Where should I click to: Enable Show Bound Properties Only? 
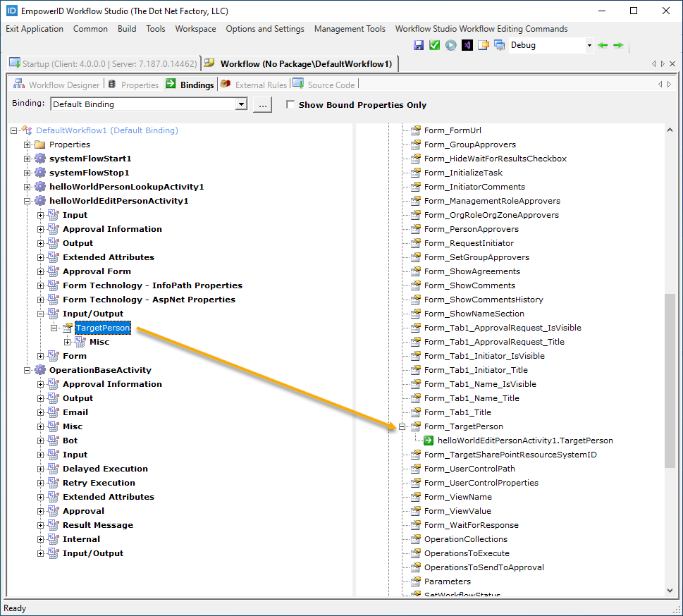point(290,104)
